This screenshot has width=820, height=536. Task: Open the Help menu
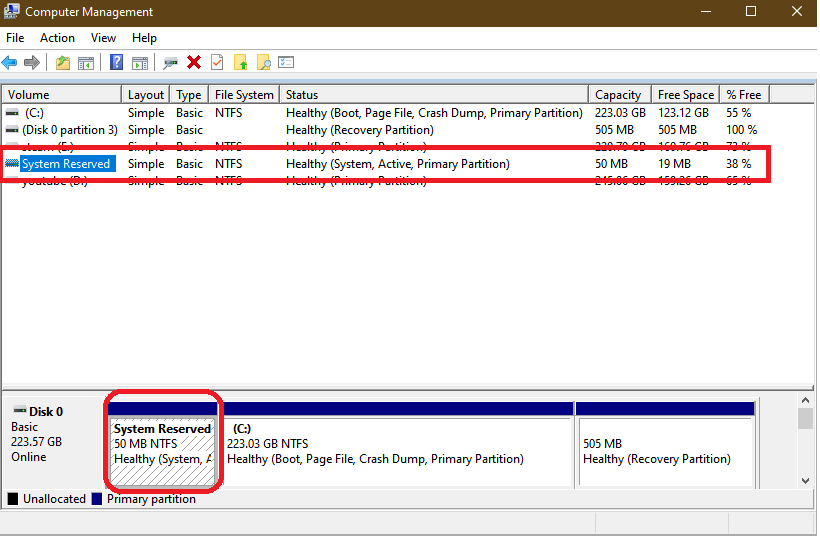(144, 38)
